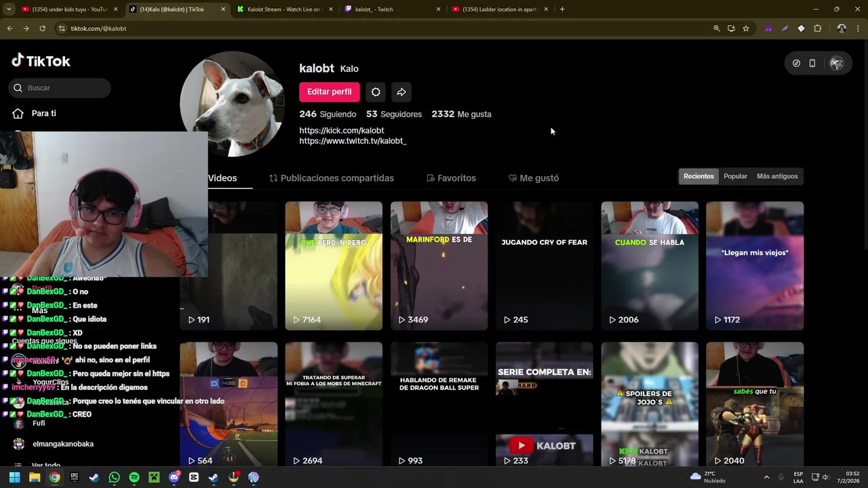Switch to the kalobt_ Twitch tab
868x488 pixels.
[393, 9]
